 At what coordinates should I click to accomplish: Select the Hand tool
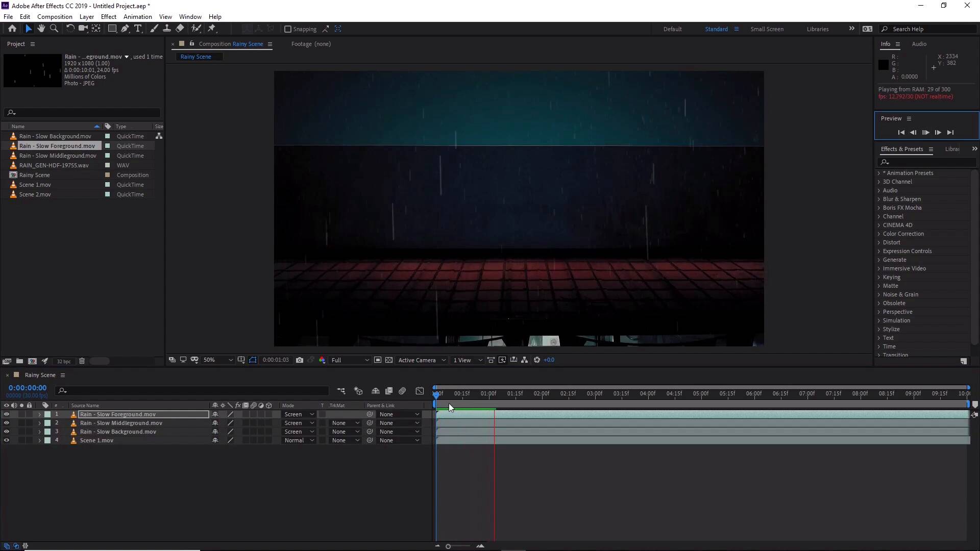tap(41, 29)
